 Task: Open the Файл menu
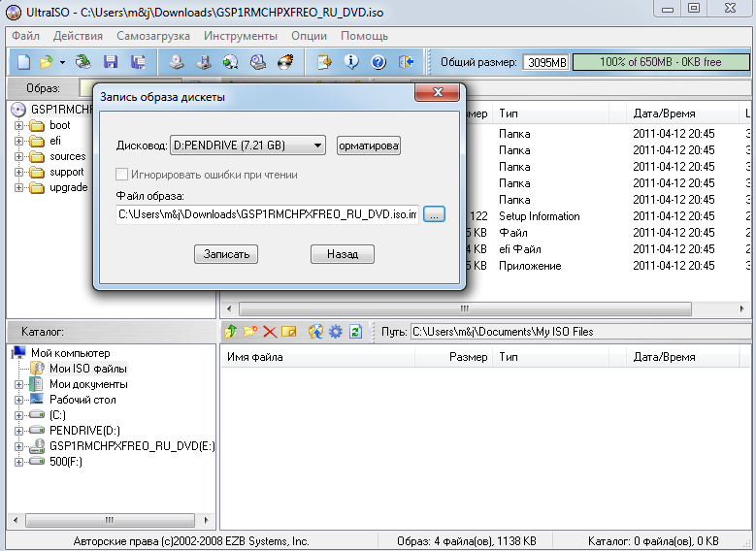pyautogui.click(x=25, y=36)
